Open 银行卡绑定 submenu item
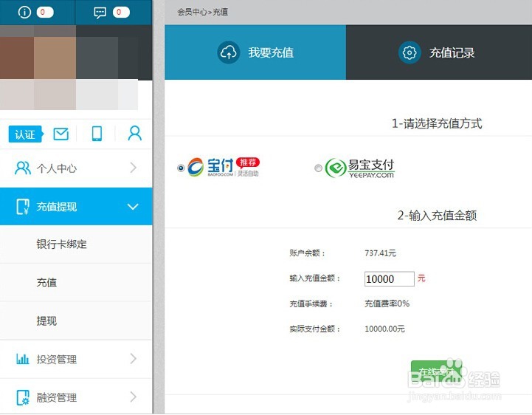 pyautogui.click(x=76, y=244)
